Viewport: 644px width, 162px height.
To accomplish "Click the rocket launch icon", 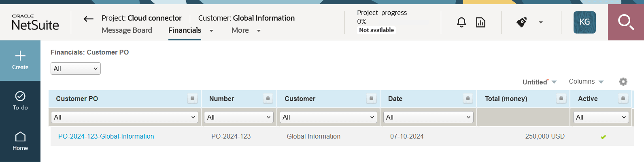I will [522, 22].
